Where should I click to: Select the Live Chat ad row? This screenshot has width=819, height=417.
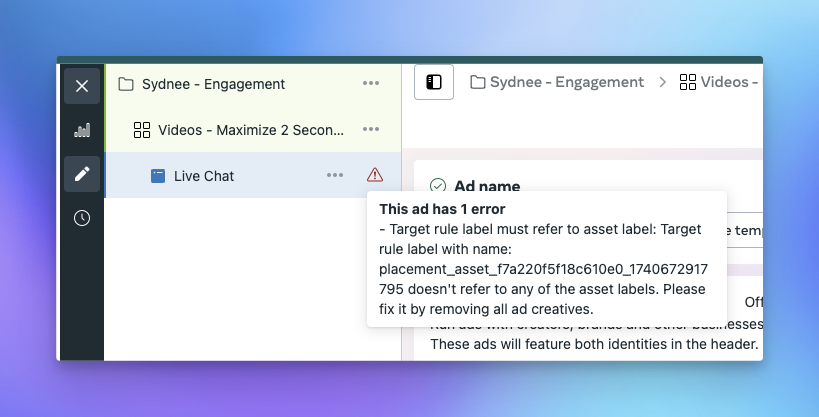[253, 175]
